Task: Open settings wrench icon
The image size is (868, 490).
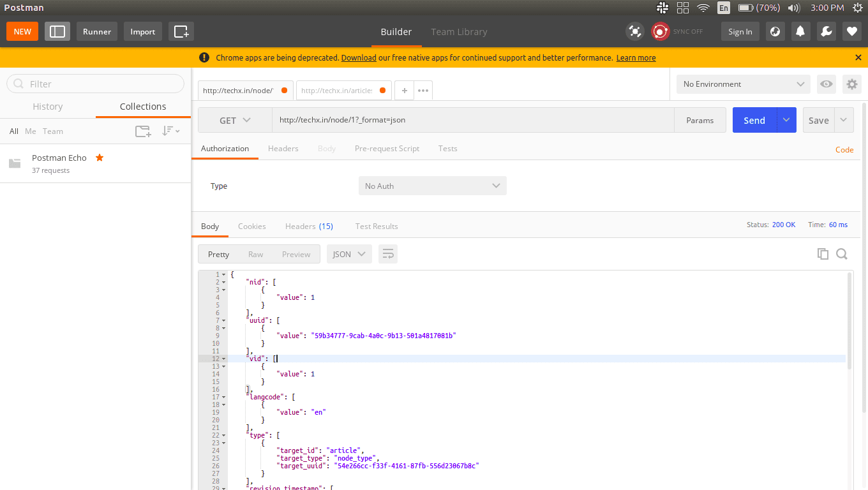Action: click(x=826, y=31)
